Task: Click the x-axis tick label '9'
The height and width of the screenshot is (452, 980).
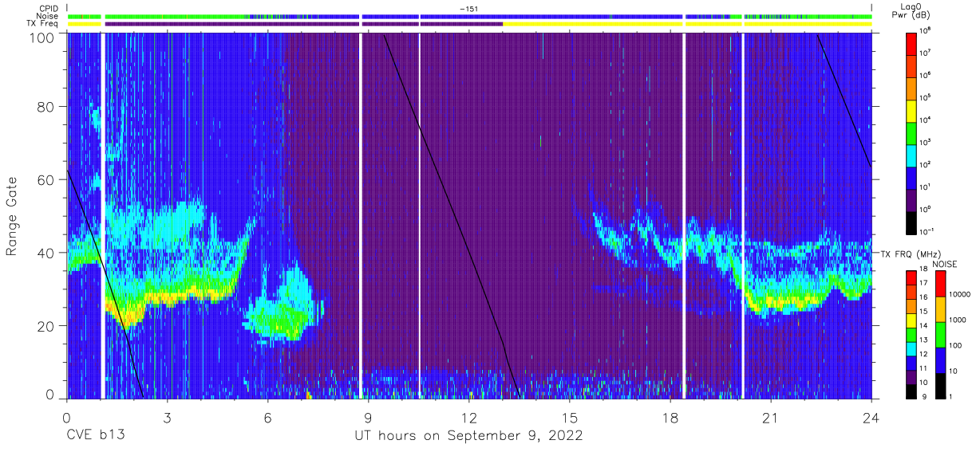Action: point(368,417)
